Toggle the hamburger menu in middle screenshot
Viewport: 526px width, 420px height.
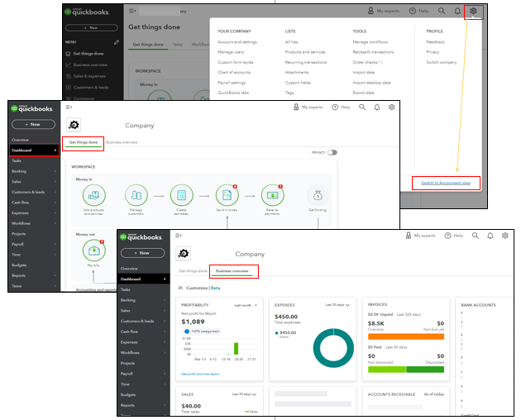(x=69, y=107)
